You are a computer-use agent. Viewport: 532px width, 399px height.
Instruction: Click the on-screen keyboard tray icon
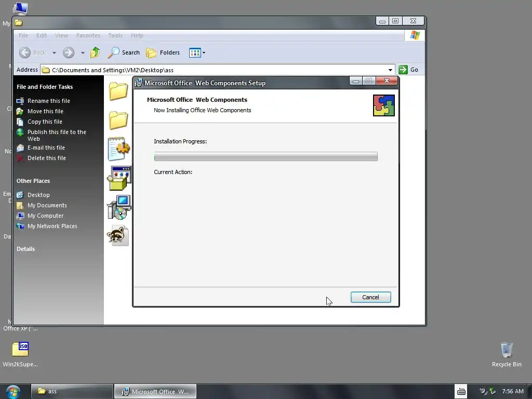pos(461,392)
